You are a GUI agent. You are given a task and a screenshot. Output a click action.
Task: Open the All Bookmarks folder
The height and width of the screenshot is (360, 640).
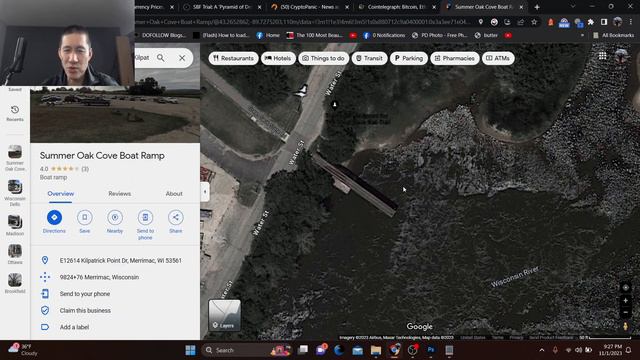point(613,36)
